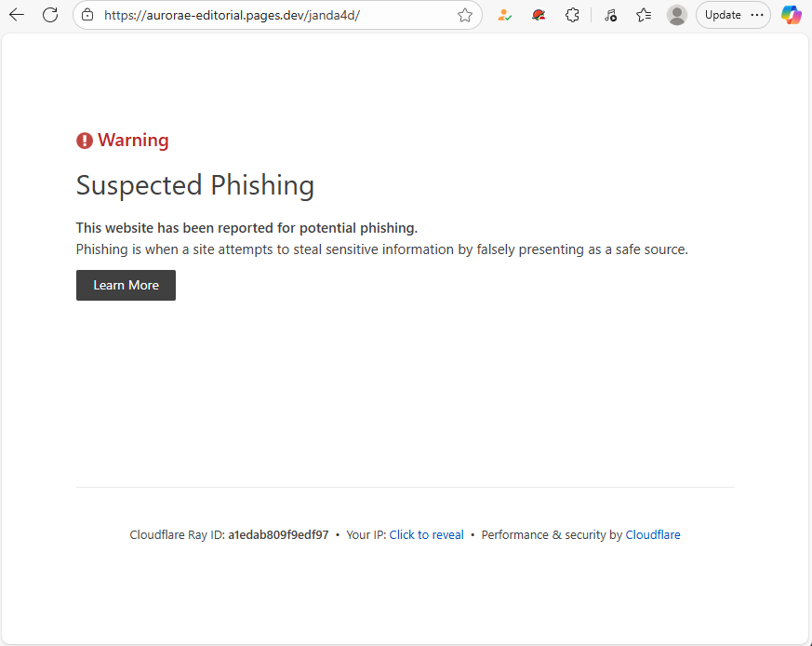View site information via the lock icon
This screenshot has width=812, height=646.
pos(88,15)
